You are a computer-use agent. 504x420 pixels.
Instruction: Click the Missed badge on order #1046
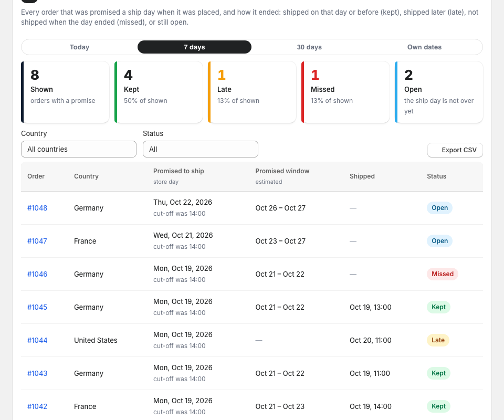(x=442, y=274)
